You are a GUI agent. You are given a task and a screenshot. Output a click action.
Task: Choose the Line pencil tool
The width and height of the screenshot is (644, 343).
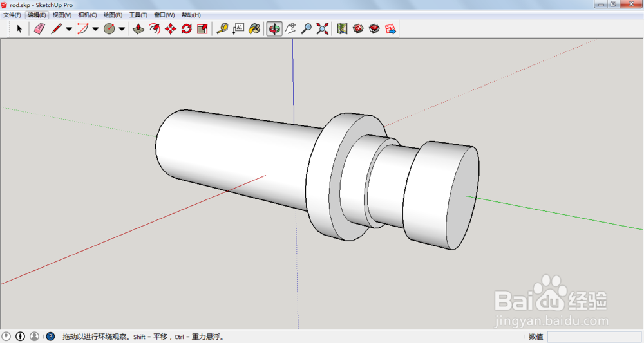point(56,29)
